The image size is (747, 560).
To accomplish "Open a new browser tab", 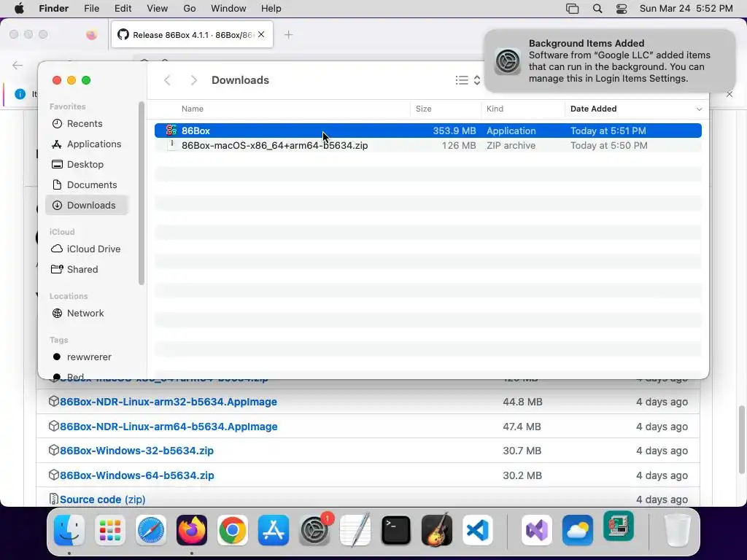I will pyautogui.click(x=288, y=35).
